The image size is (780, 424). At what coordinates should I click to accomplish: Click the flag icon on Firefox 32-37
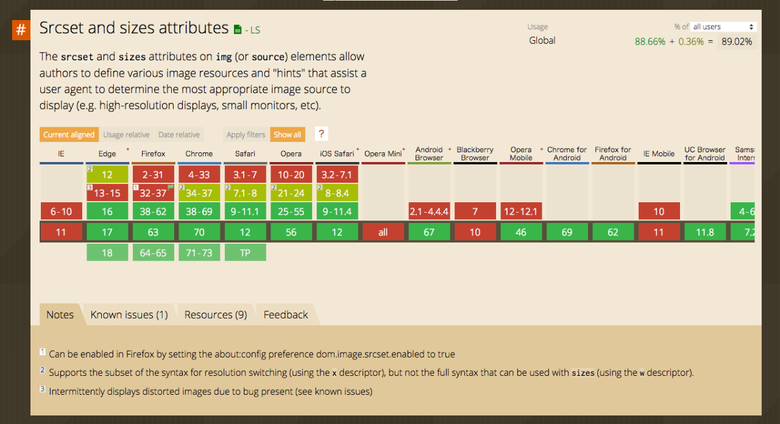coord(168,186)
